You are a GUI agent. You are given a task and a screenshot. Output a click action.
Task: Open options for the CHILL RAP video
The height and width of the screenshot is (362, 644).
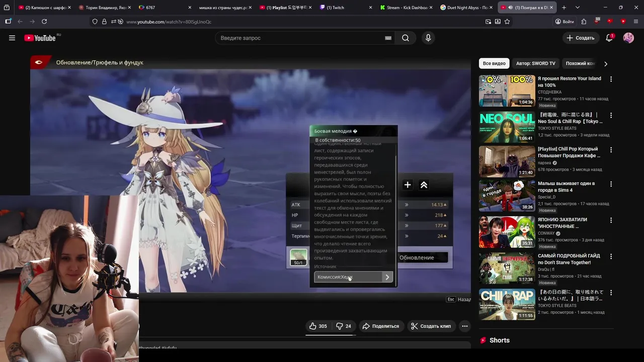[x=611, y=293]
